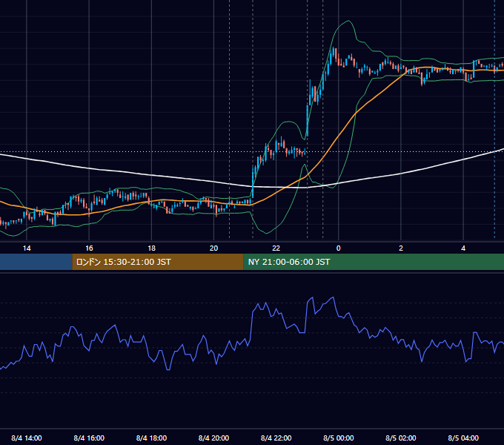
Task: Click the upper chart axis label 20
Action: click(x=213, y=248)
